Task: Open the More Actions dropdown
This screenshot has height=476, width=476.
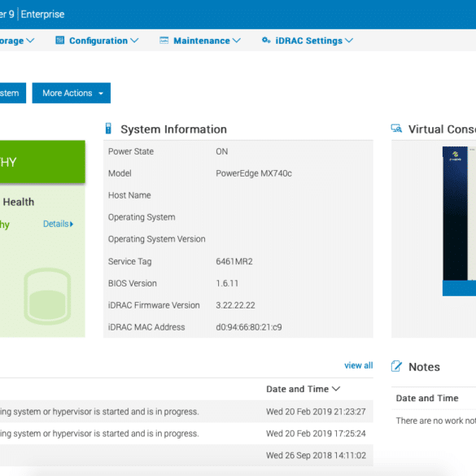Action: pos(72,93)
